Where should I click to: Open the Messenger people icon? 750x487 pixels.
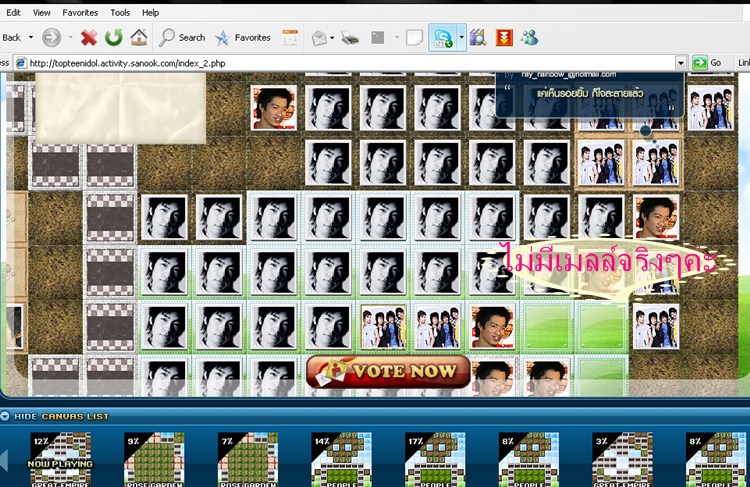(x=529, y=37)
